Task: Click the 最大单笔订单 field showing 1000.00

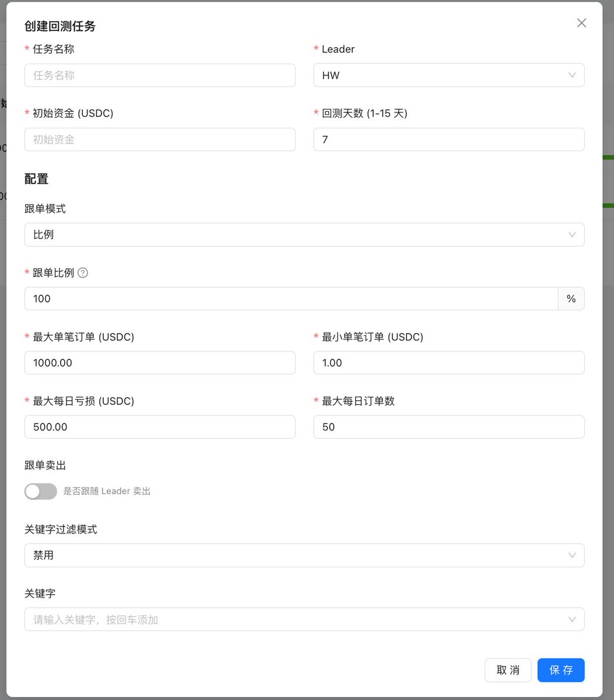Action: coord(160,363)
